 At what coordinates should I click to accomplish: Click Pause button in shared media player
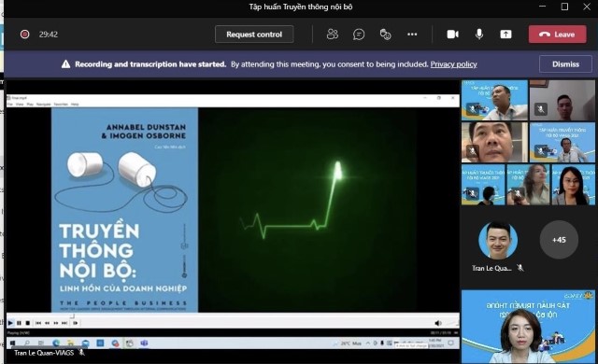(x=19, y=323)
